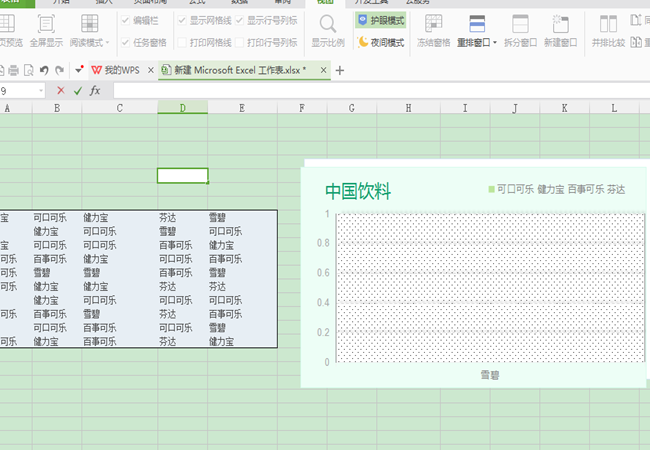Open the quick access toolbar customize dropdown

click(79, 70)
